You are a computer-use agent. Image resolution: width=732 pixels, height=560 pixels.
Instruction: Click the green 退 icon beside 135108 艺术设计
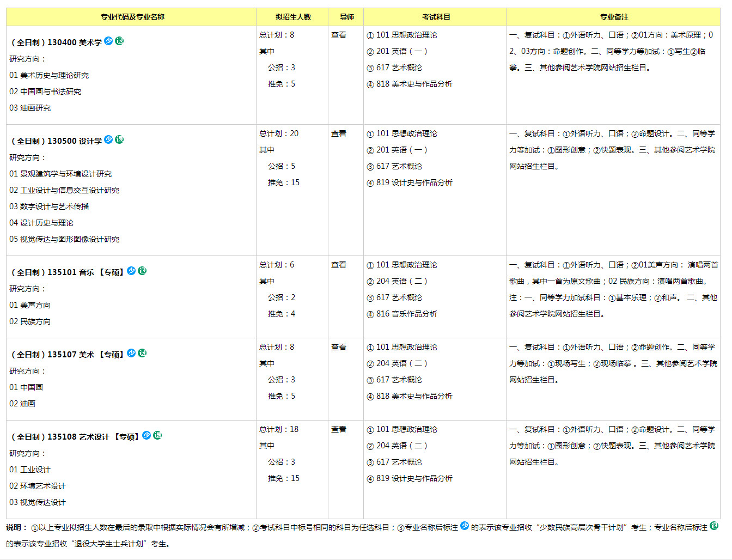[x=157, y=435]
